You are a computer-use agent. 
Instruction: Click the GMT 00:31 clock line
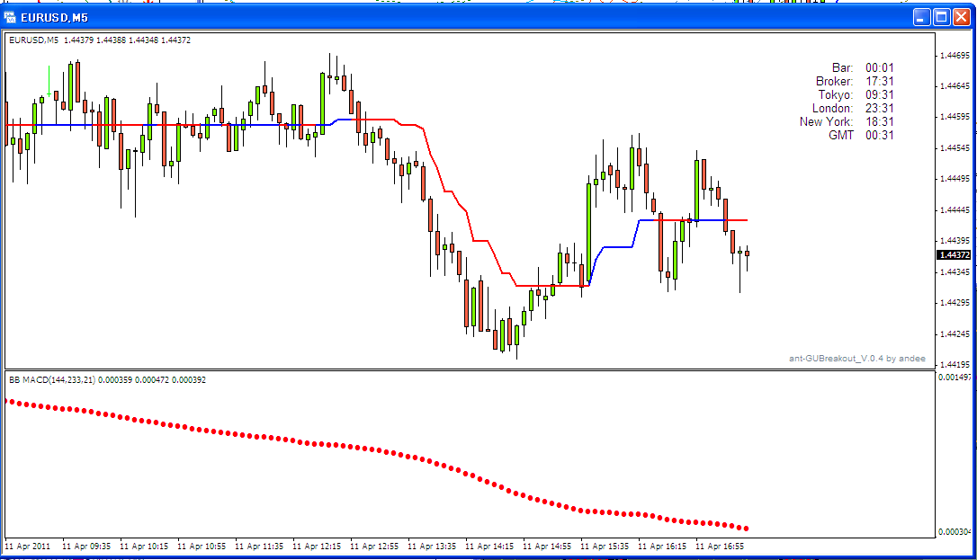click(x=861, y=136)
